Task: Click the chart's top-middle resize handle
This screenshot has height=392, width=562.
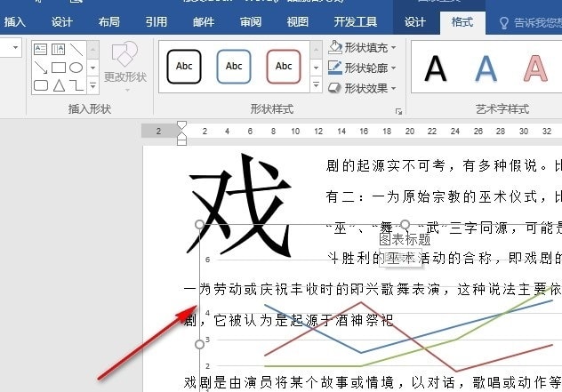Action: click(x=405, y=225)
